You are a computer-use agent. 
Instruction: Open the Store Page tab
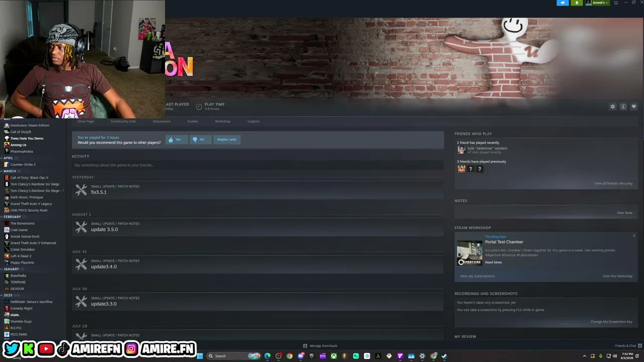click(86, 121)
